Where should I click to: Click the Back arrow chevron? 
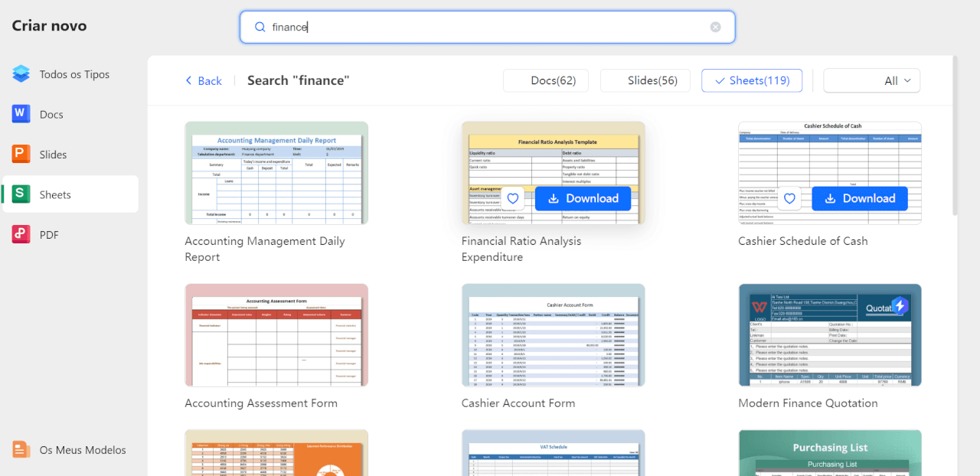(x=188, y=80)
